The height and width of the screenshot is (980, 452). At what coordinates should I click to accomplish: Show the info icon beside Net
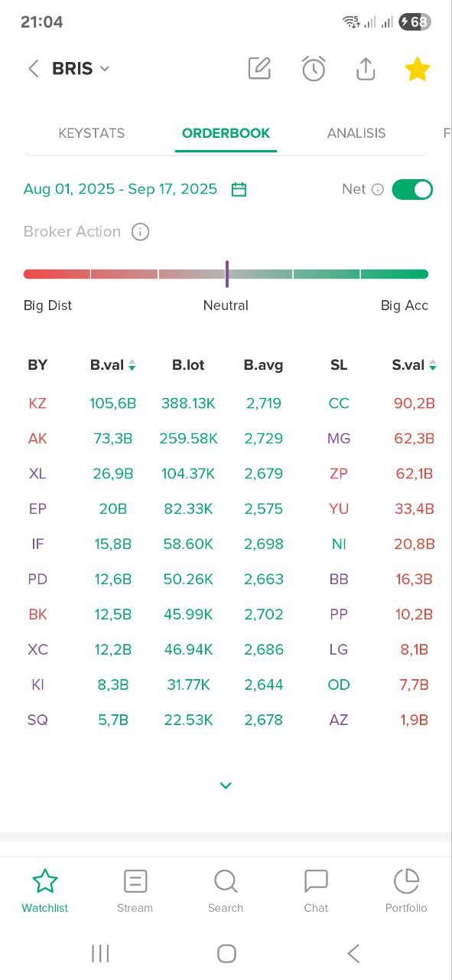click(378, 189)
